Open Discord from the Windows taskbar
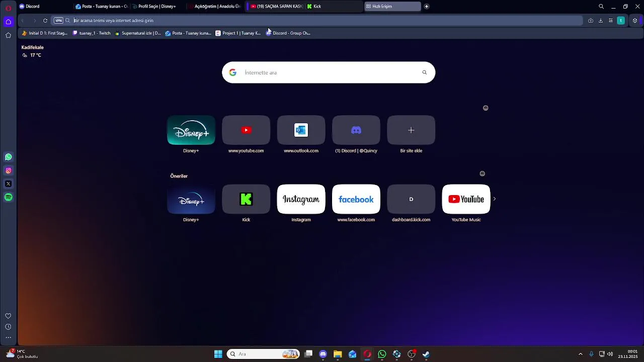644x362 pixels. point(323,354)
